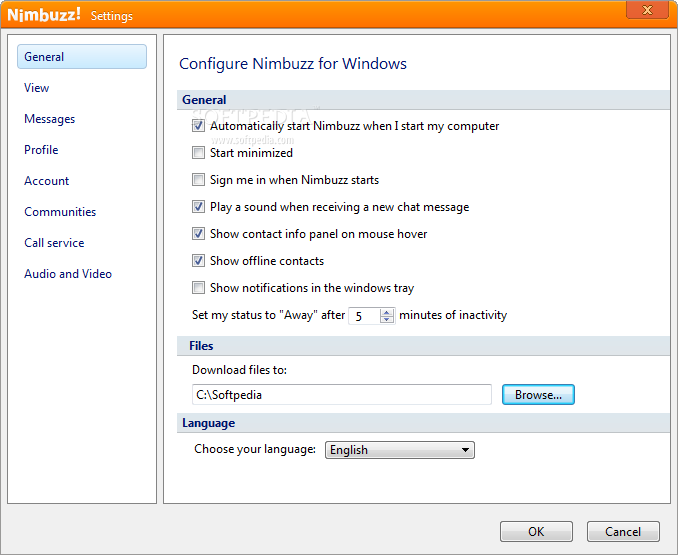Cancel the settings dialog
Screen dimensions: 678x555
coord(623,531)
